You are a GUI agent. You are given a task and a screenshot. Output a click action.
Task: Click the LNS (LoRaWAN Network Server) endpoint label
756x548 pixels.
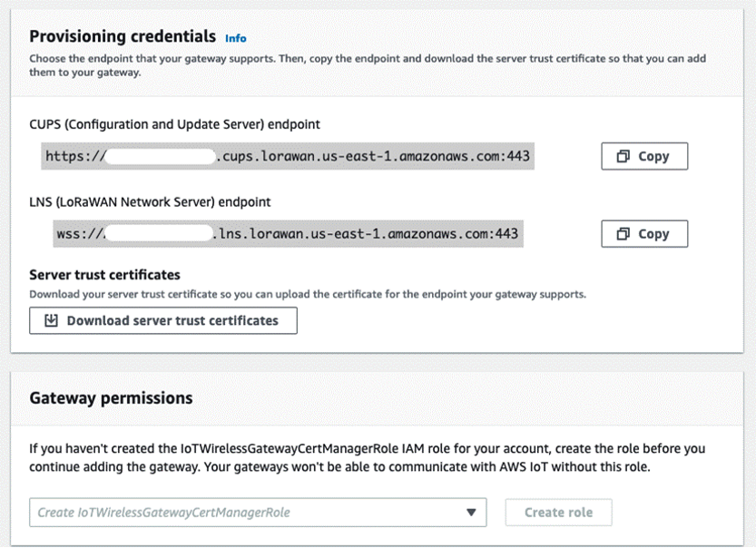150,201
